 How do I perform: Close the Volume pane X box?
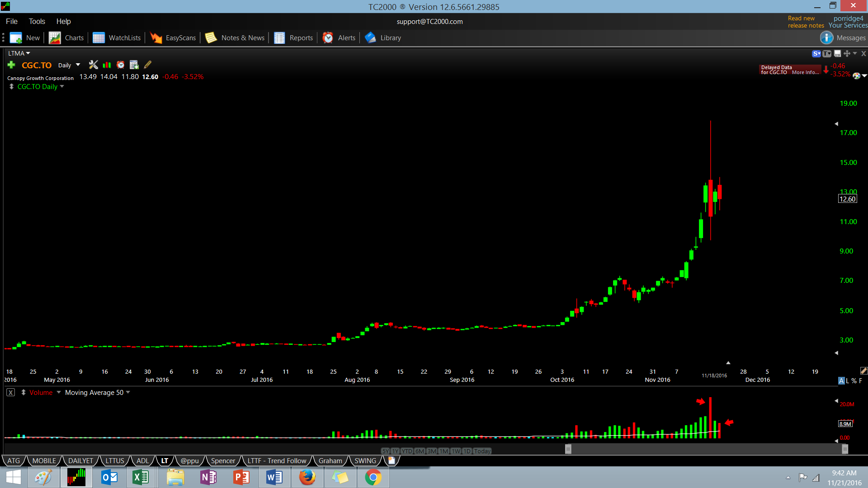point(10,393)
